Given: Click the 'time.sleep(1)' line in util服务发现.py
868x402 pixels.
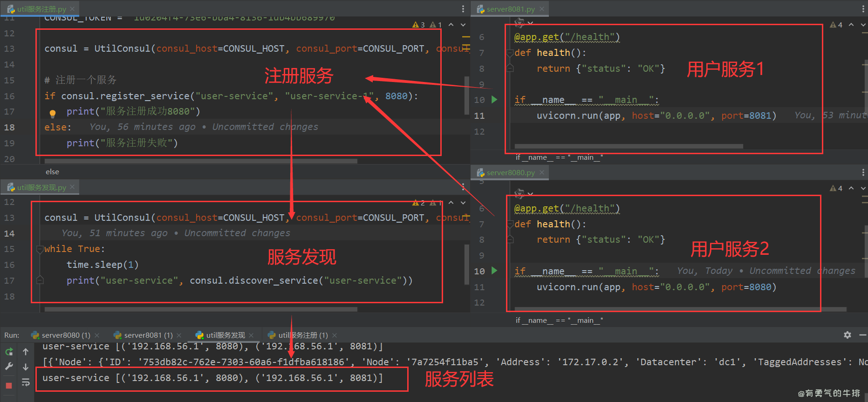Looking at the screenshot, I should click(x=103, y=265).
